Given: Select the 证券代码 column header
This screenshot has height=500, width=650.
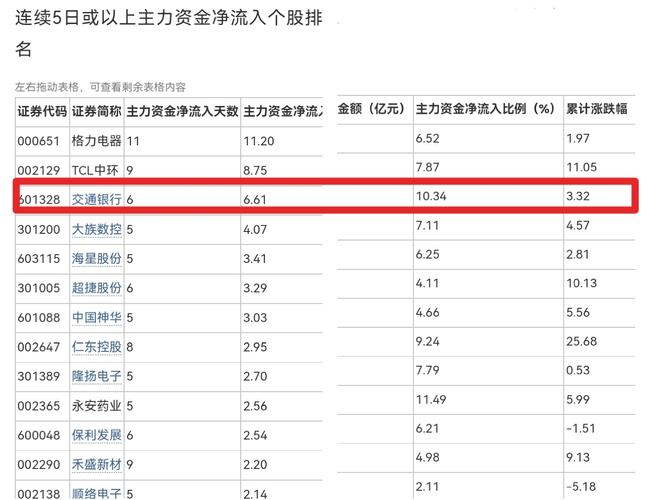Looking at the screenshot, I should click(x=42, y=112).
